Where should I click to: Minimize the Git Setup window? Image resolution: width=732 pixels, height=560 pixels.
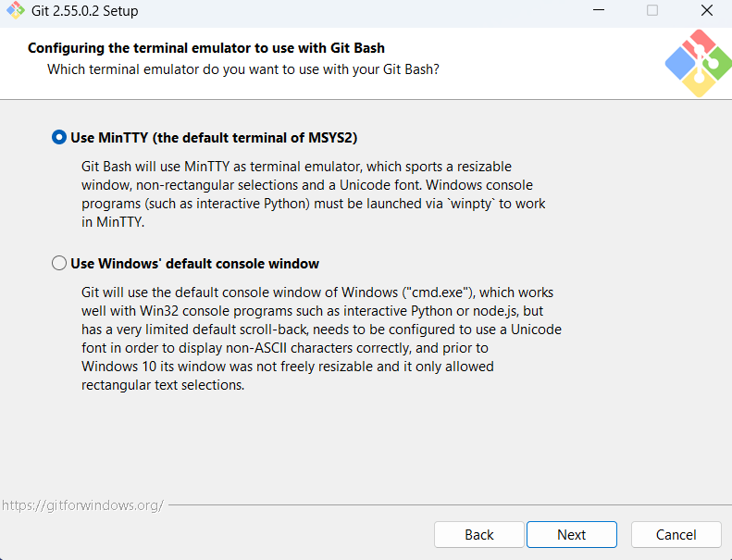coord(599,10)
